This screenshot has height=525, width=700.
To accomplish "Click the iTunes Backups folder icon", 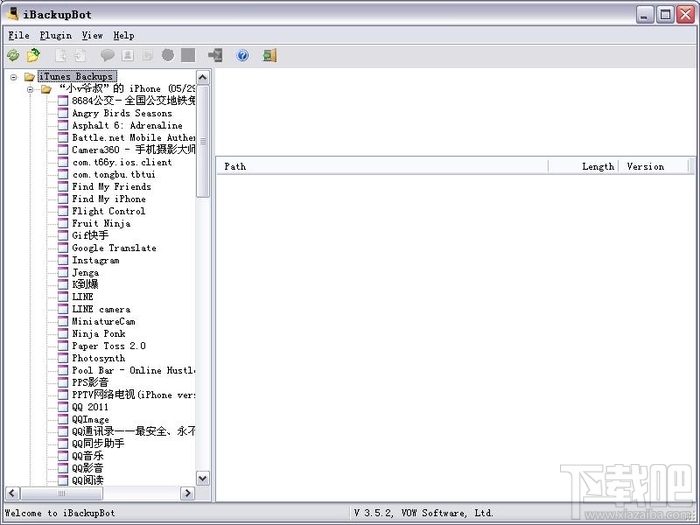I will (x=29, y=77).
